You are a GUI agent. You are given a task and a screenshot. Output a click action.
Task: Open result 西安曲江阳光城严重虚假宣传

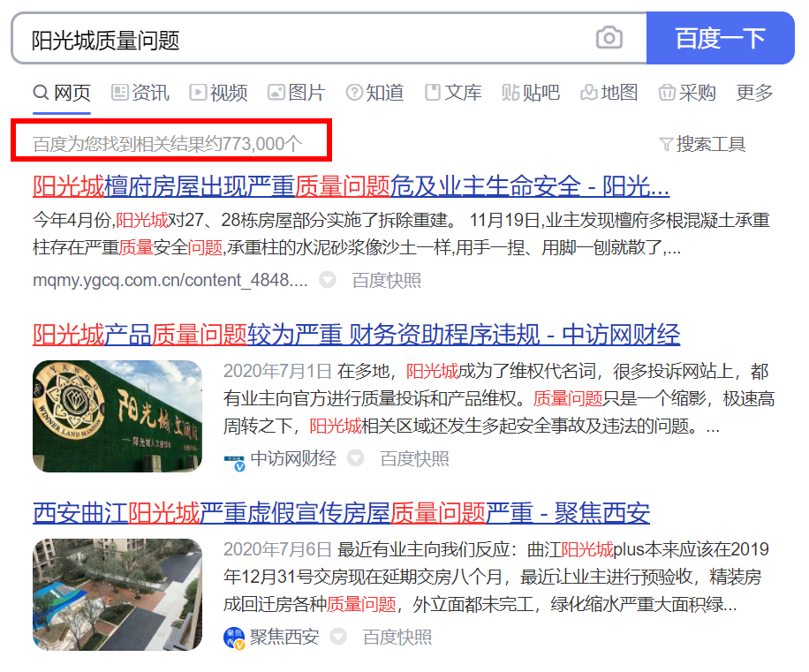(x=341, y=513)
